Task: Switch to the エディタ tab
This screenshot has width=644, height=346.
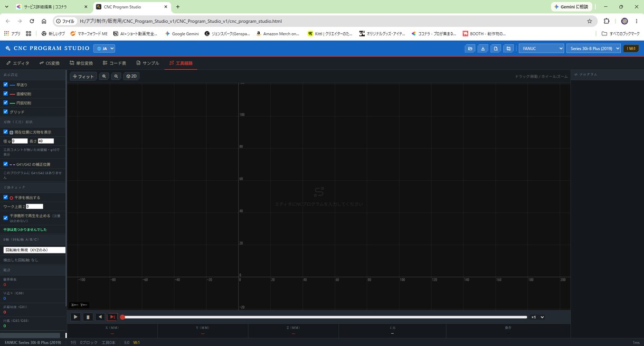Action: 18,63
